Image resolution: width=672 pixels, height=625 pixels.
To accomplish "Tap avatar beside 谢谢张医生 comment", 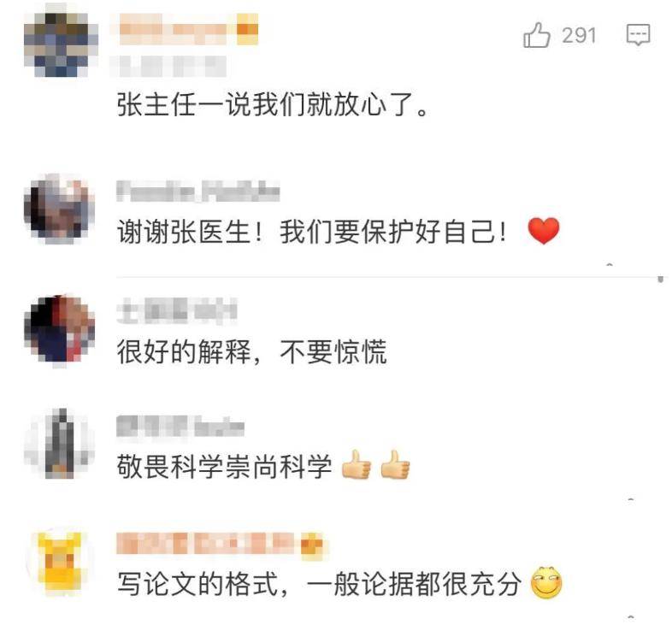I will tap(60, 209).
